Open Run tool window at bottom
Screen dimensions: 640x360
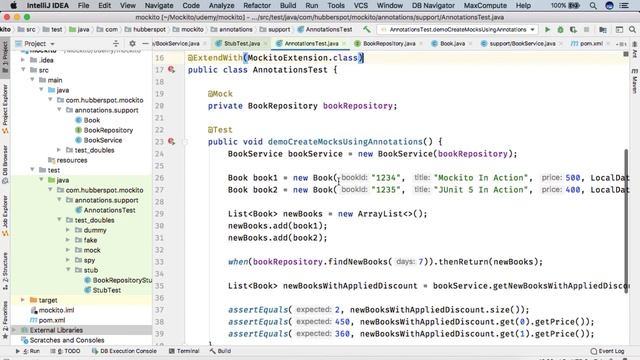point(27,351)
